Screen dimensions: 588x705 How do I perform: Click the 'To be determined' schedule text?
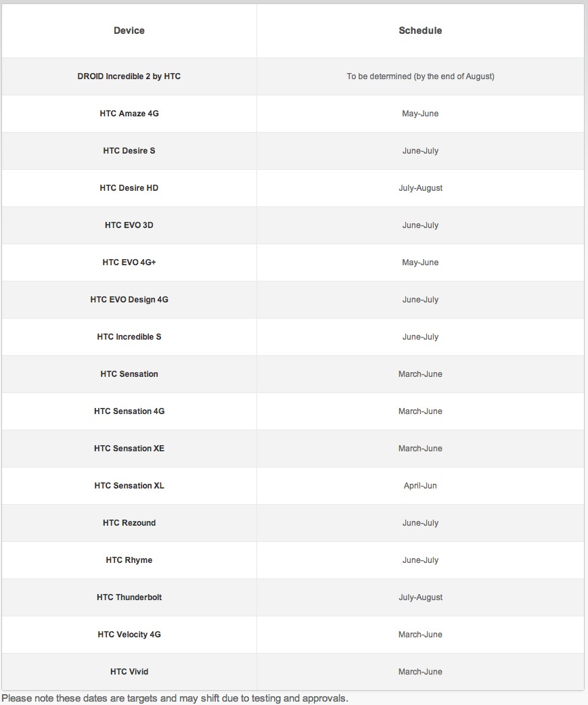pos(420,76)
